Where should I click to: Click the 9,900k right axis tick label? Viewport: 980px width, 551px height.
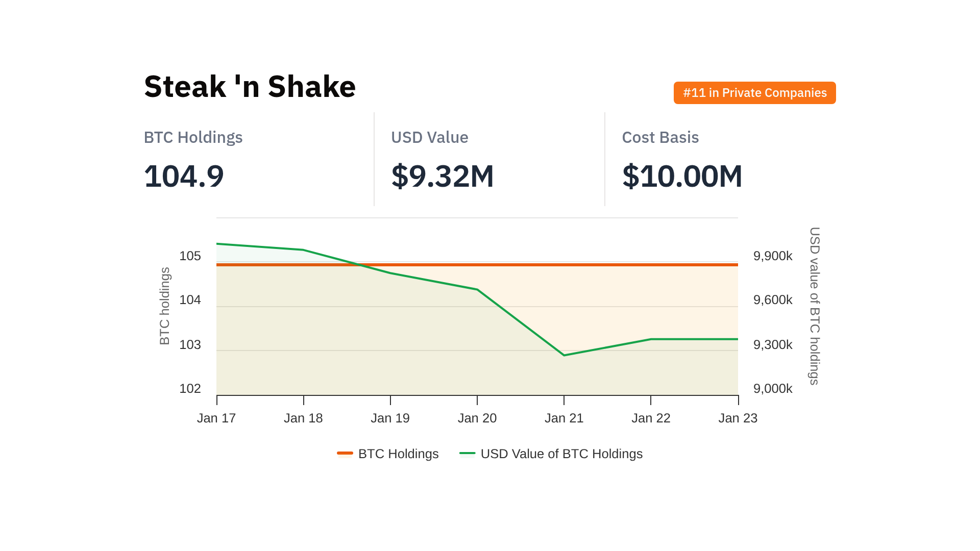pos(773,256)
